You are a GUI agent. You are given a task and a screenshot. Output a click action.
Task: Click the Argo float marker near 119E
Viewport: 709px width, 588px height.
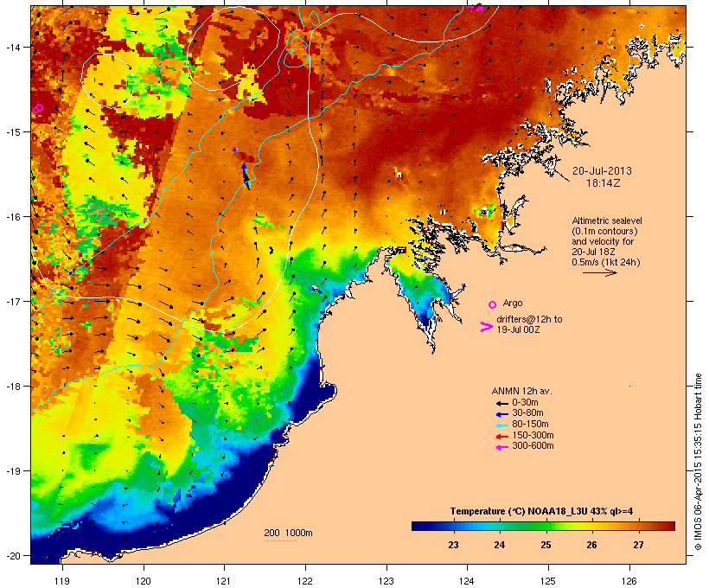(x=38, y=108)
